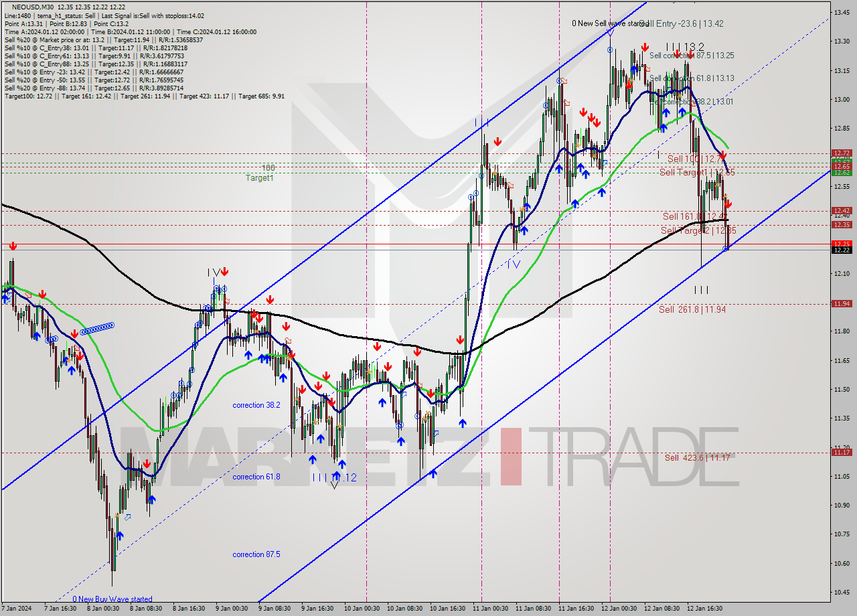Screen dimensions: 857x616
Task: Click the '0 New Sell wave started' label
Action: [x=610, y=23]
